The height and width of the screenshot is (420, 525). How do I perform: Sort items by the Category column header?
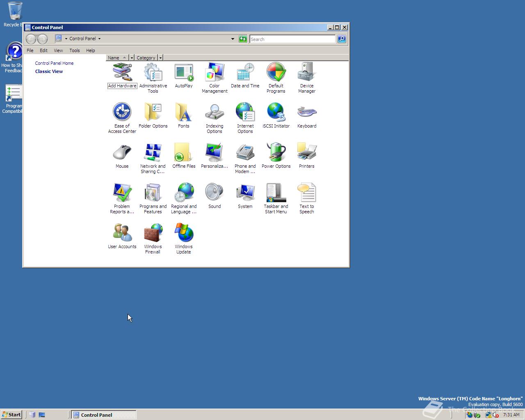146,58
